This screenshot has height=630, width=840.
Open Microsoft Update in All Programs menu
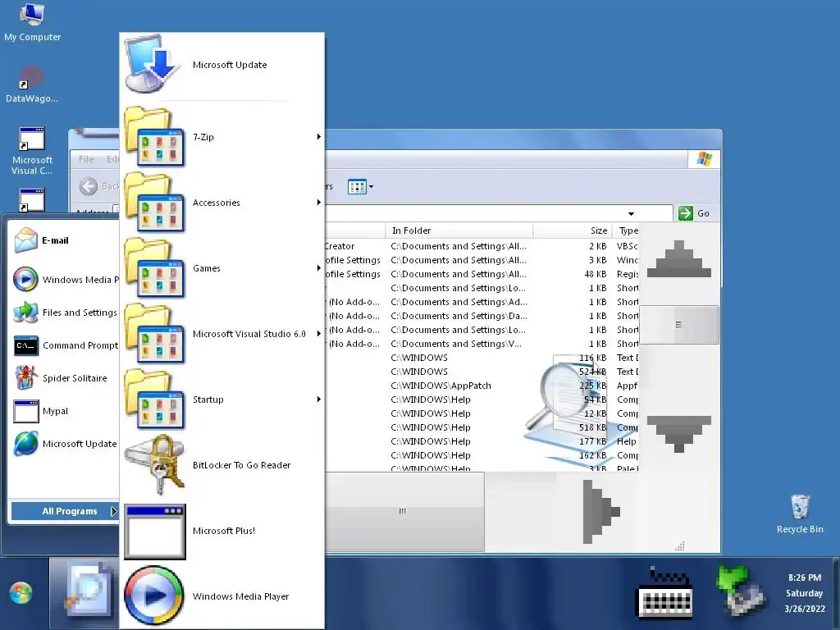221,65
